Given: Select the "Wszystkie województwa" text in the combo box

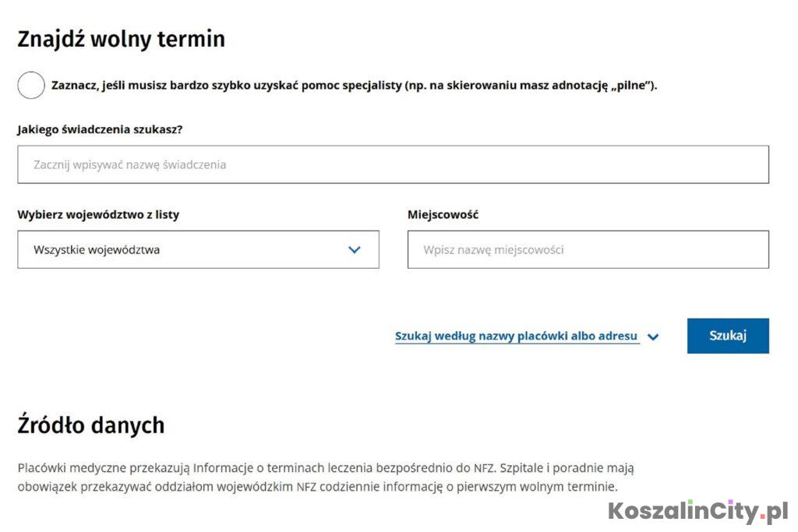Looking at the screenshot, I should (x=97, y=250).
